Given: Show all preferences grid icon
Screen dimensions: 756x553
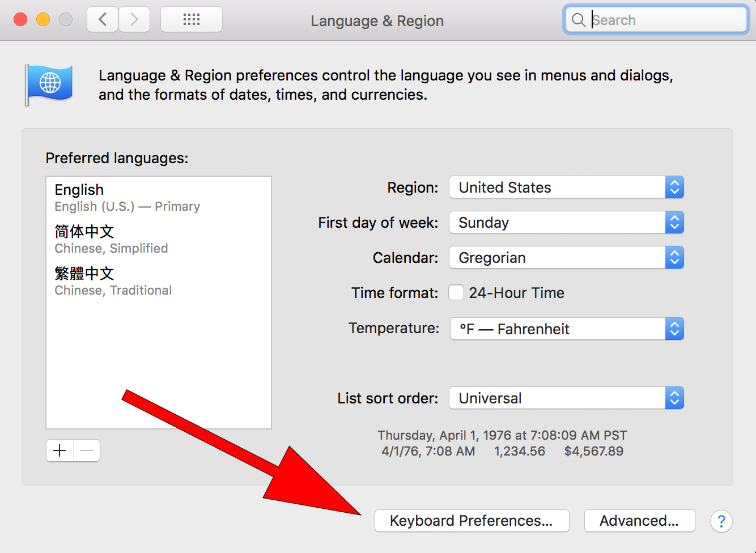Looking at the screenshot, I should pos(192,20).
